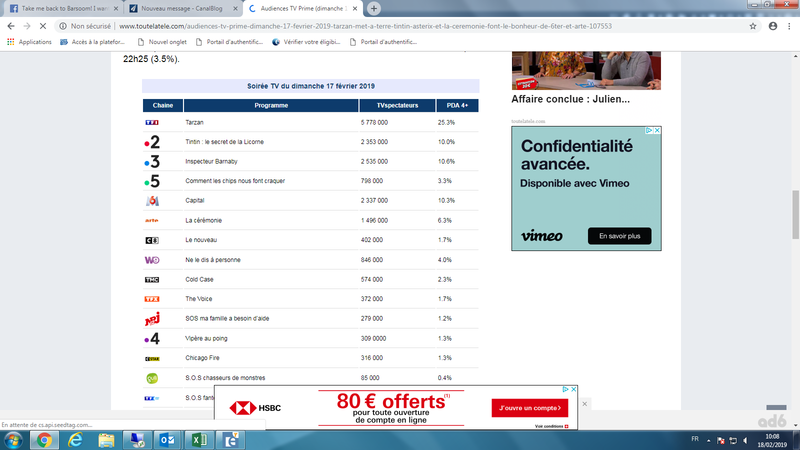Bookmark this page with the star icon
The height and width of the screenshot is (450, 800).
point(753,26)
